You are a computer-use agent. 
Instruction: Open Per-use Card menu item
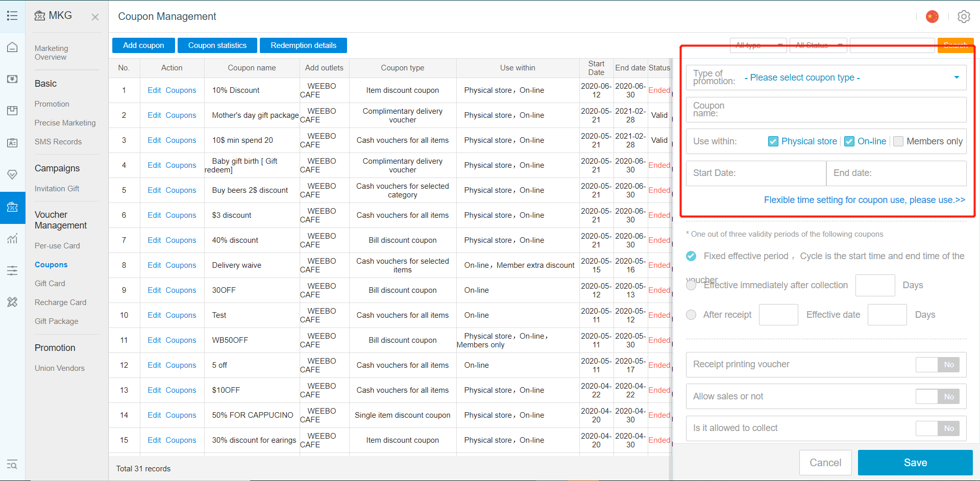(x=57, y=246)
